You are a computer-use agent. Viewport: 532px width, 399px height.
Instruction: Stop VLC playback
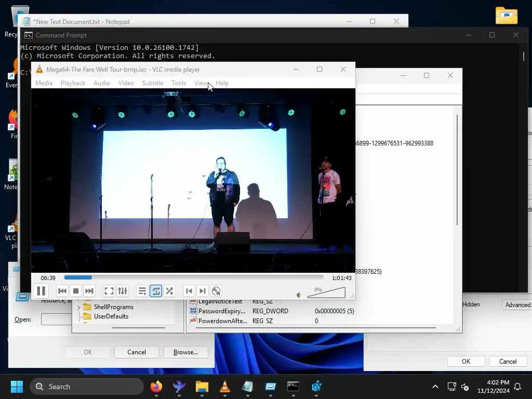[76, 291]
